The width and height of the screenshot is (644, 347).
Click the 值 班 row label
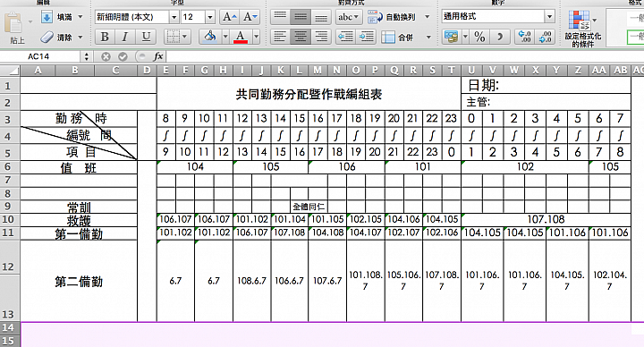point(79,167)
